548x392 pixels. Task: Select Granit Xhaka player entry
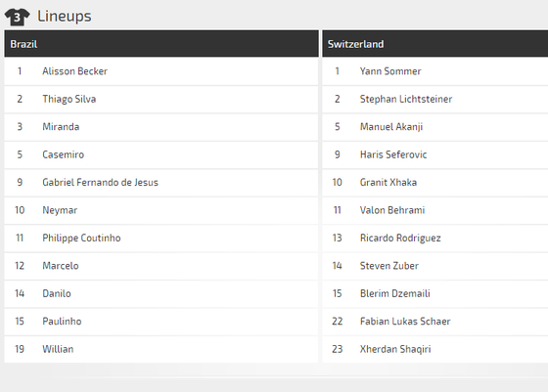coord(388,182)
